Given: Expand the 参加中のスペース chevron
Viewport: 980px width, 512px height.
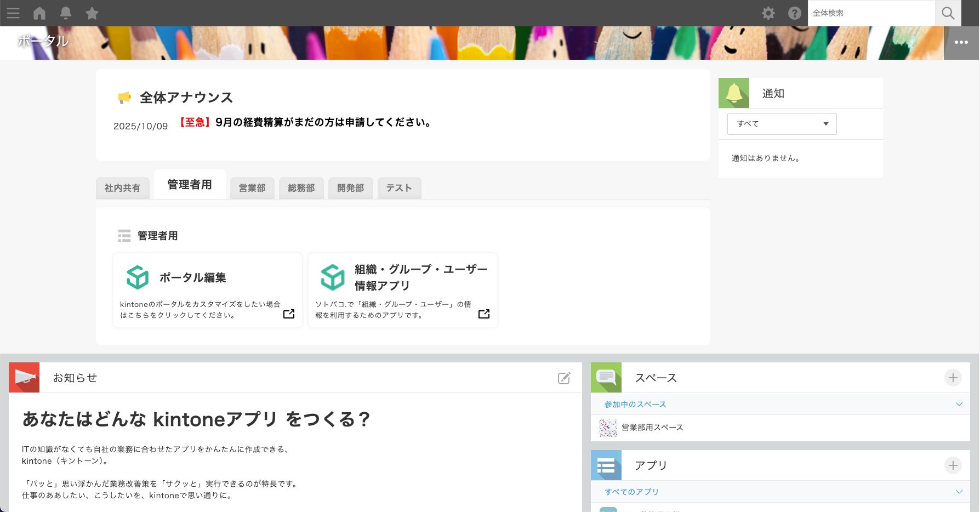Looking at the screenshot, I should click(x=959, y=404).
